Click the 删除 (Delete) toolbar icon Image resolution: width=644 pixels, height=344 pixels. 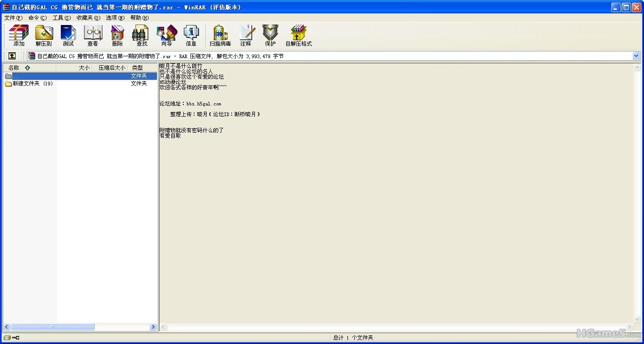click(x=117, y=36)
